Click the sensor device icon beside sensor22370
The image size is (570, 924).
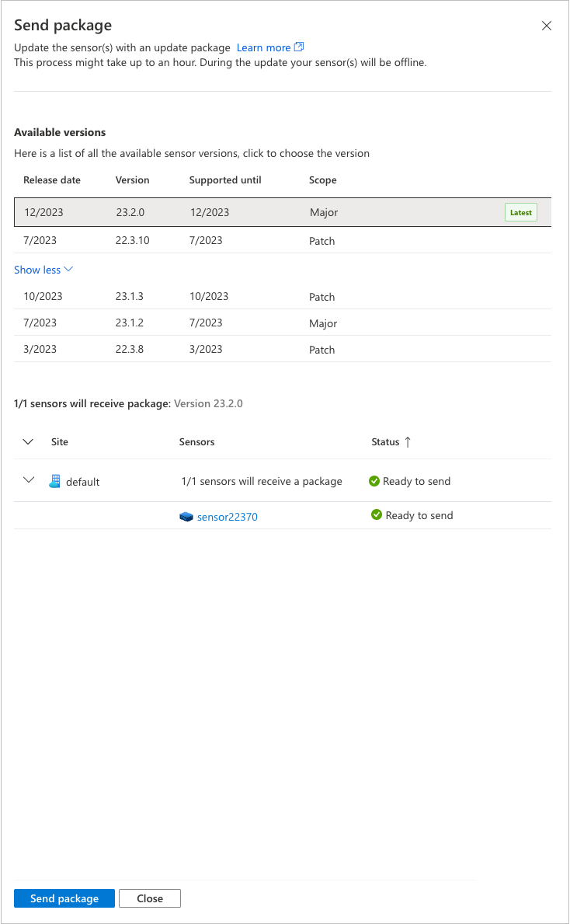click(x=186, y=517)
